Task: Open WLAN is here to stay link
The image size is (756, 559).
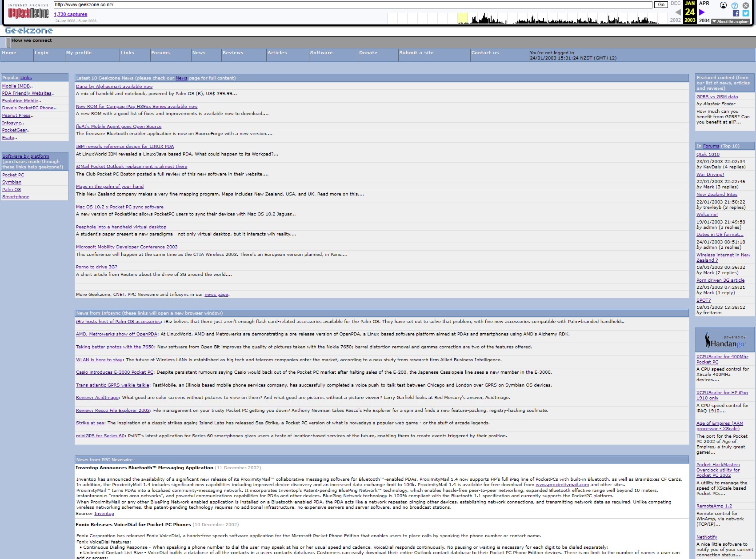Action: (x=100, y=360)
